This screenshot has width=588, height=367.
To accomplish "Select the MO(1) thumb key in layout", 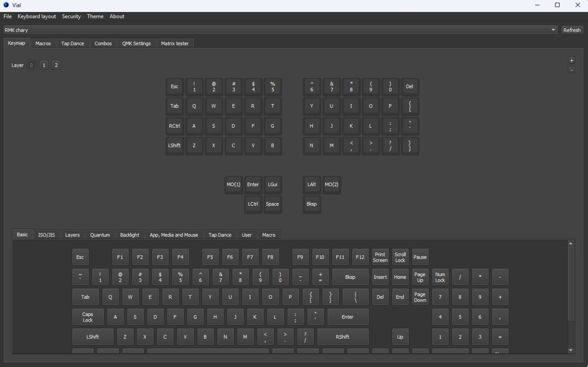I will point(233,185).
